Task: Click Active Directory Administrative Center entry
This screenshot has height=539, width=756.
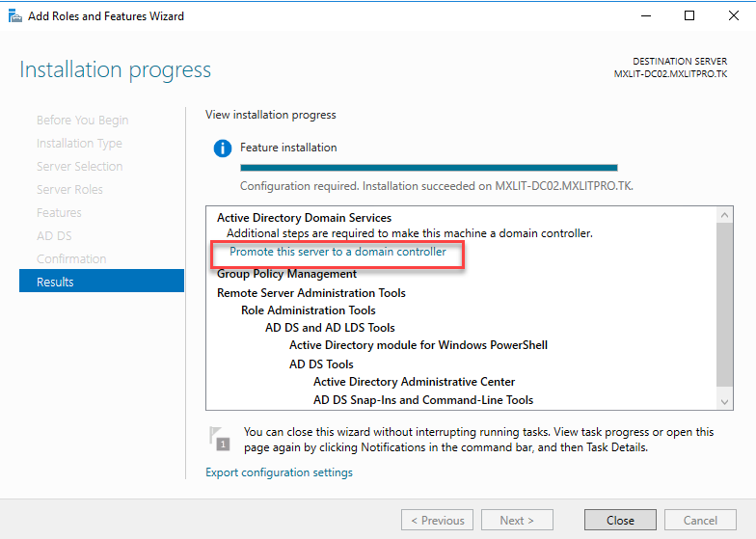Action: [x=415, y=382]
